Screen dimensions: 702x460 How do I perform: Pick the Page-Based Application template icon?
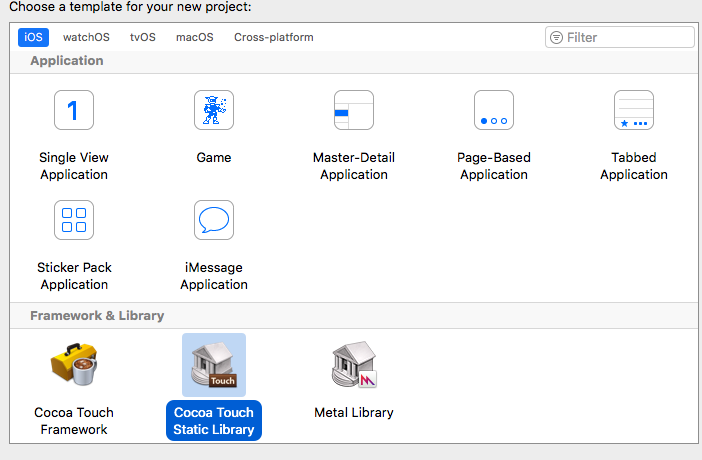[494, 110]
